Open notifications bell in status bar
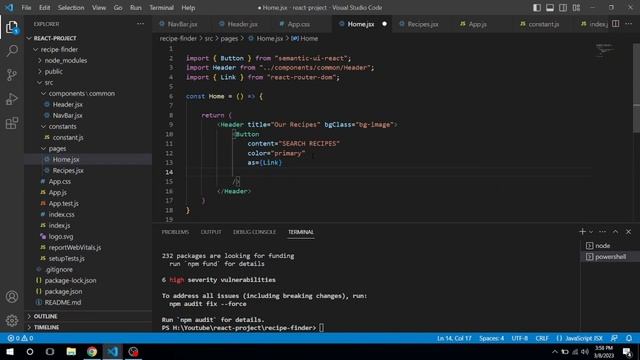The image size is (640, 360). click(629, 338)
